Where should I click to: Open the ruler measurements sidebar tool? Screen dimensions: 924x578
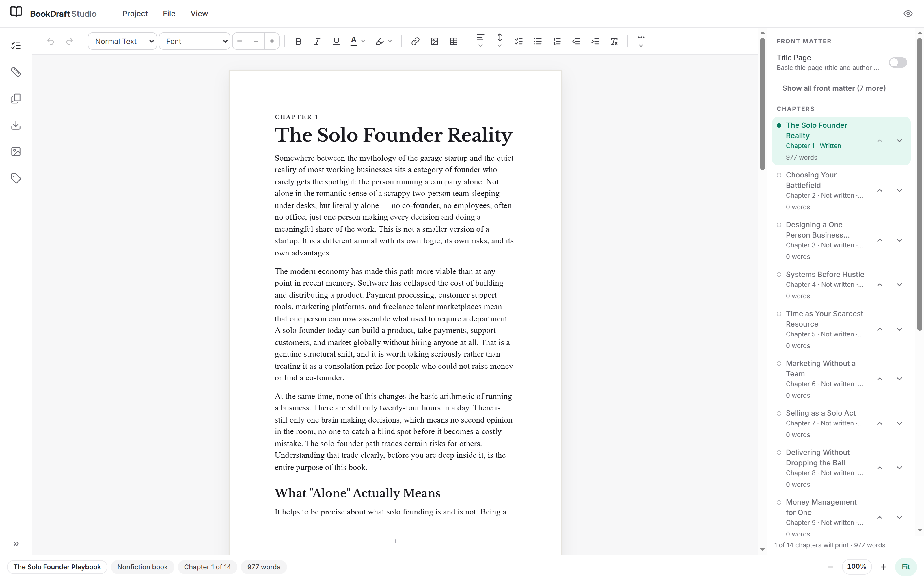point(16,72)
